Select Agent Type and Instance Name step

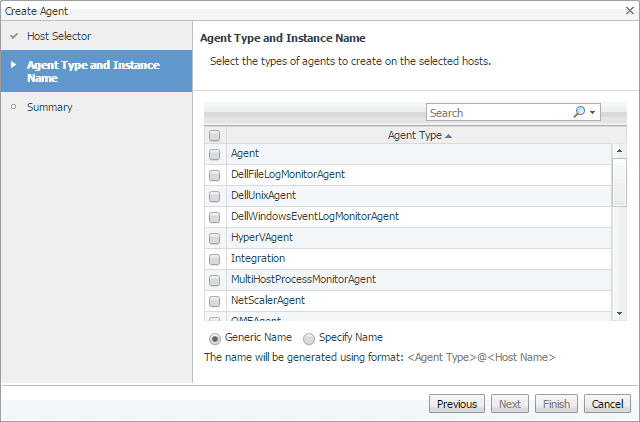pos(93,71)
